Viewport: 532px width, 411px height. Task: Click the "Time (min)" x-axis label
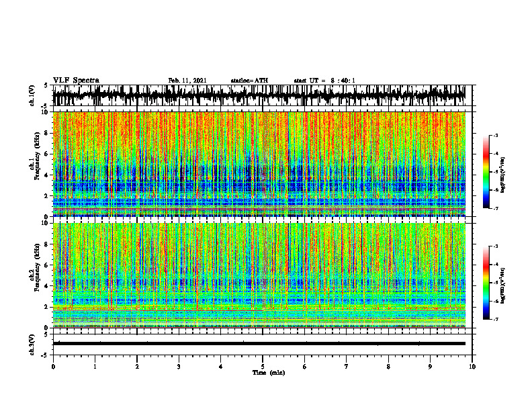[x=269, y=373]
